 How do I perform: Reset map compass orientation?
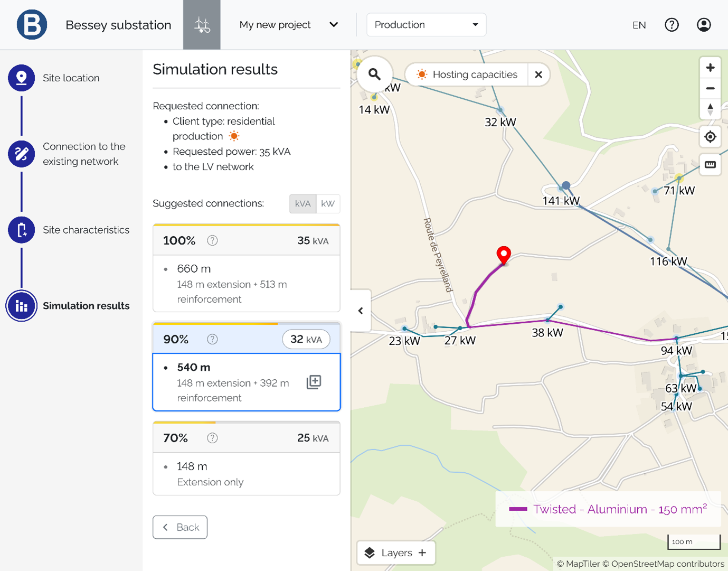710,109
